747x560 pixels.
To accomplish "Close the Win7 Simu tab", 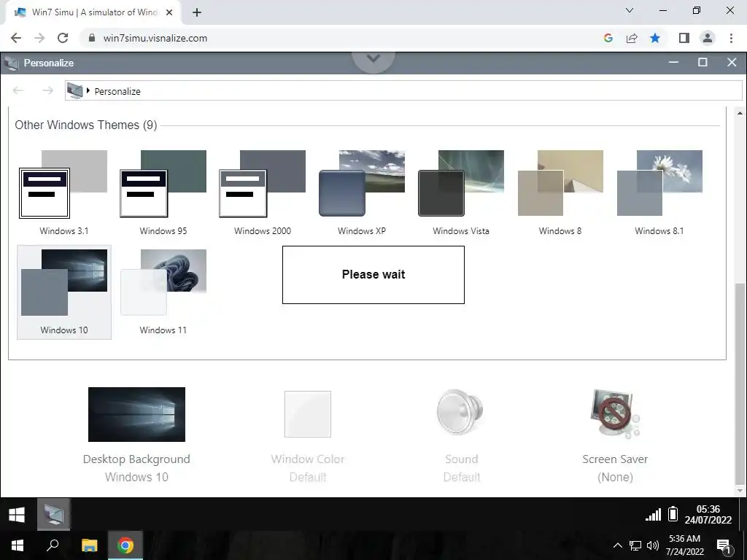I will pos(169,13).
